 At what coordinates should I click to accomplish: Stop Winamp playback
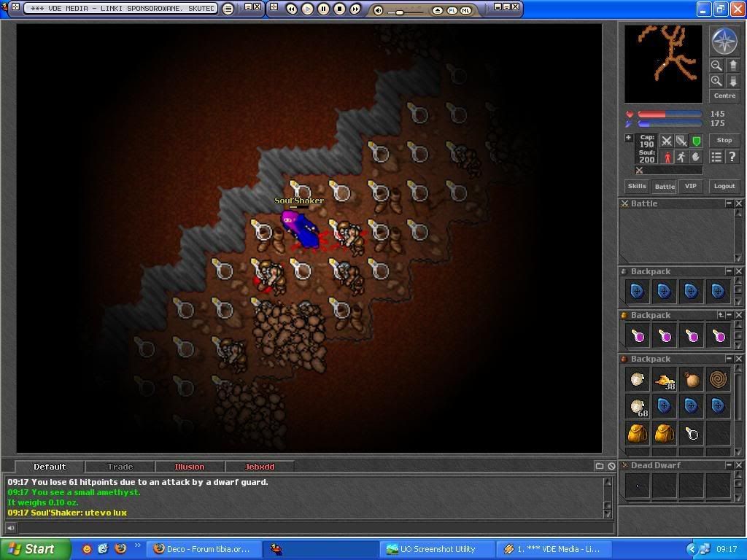(339, 9)
